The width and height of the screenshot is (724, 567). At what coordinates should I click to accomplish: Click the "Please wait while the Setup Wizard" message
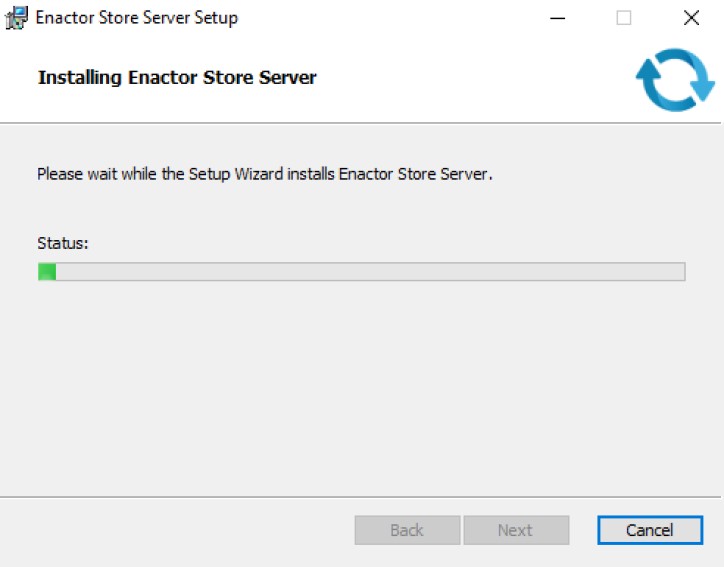point(265,174)
